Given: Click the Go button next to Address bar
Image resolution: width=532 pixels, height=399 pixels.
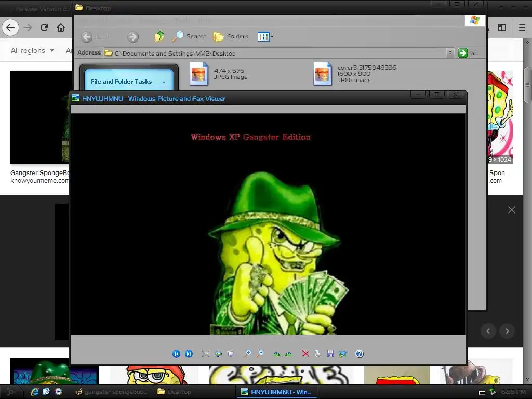Looking at the screenshot, I should 468,53.
